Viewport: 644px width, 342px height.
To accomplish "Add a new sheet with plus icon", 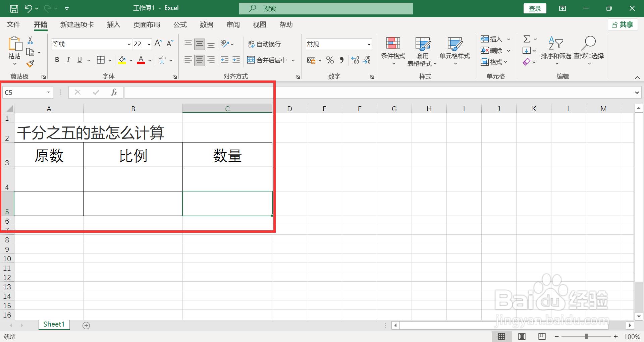I will point(86,326).
